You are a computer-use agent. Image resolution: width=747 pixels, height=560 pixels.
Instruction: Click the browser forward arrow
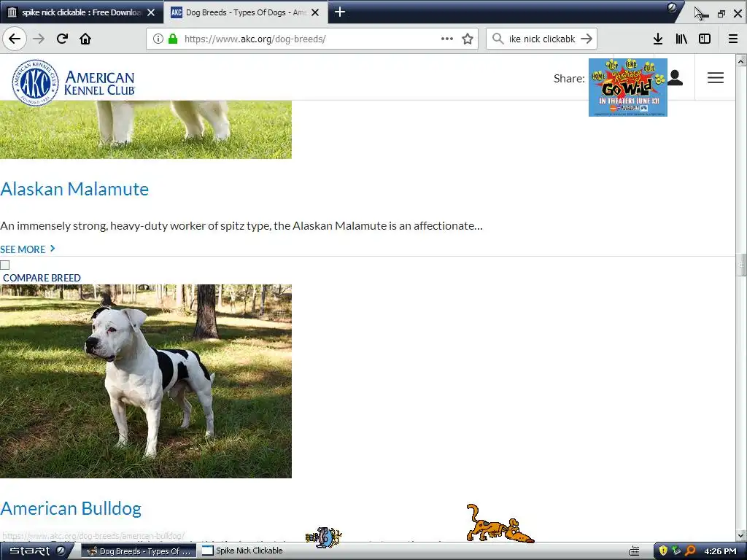pos(39,39)
